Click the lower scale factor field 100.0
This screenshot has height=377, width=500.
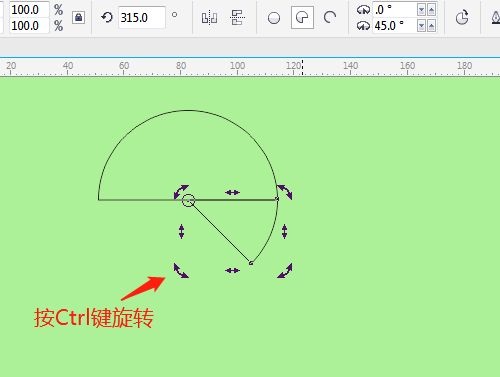coord(29,26)
